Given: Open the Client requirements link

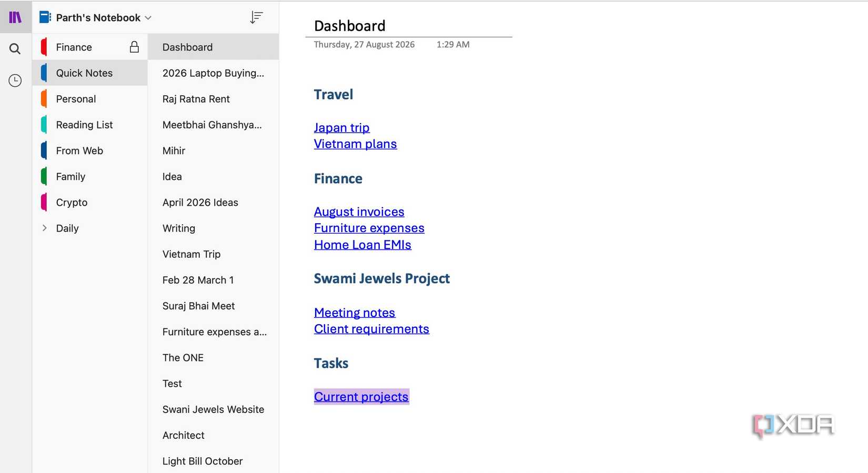Looking at the screenshot, I should tap(371, 329).
